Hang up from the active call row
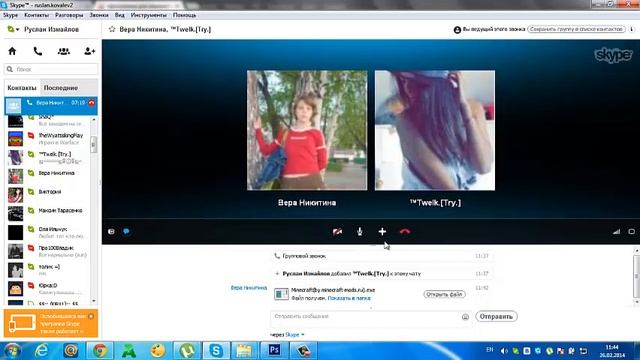Image resolution: width=640 pixels, height=360 pixels. (x=91, y=103)
